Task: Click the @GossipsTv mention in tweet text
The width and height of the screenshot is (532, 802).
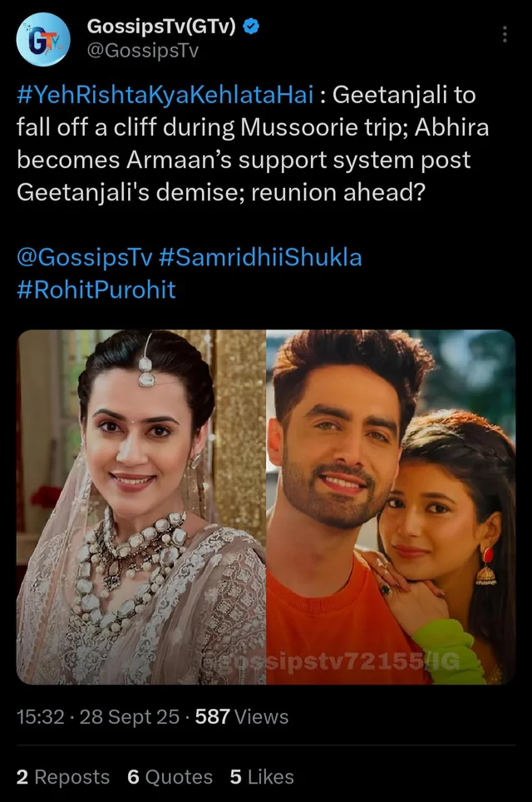Action: tap(84, 257)
